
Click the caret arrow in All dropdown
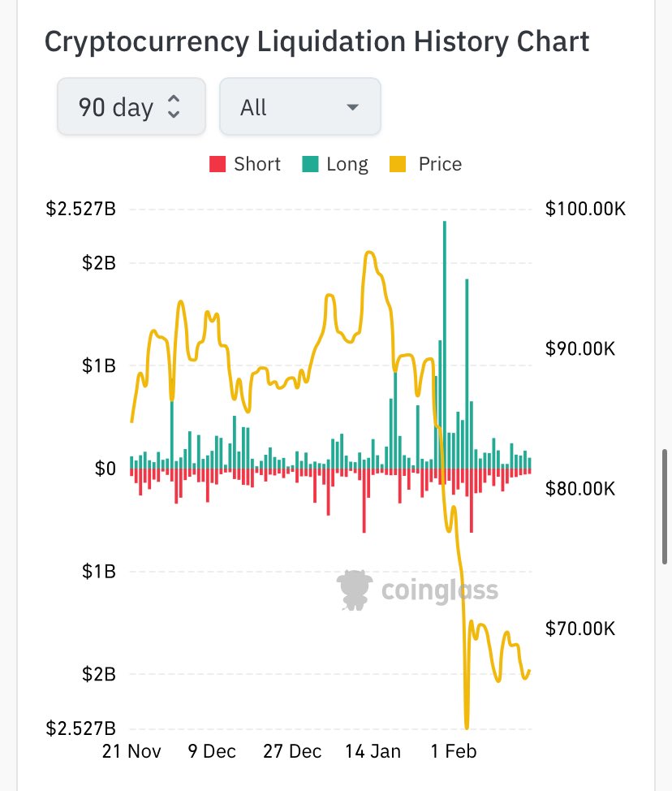tap(352, 107)
